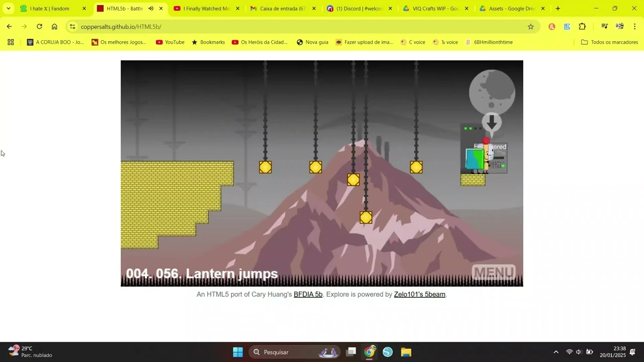Open YouTube from the bookmarks bar

pyautogui.click(x=170, y=42)
